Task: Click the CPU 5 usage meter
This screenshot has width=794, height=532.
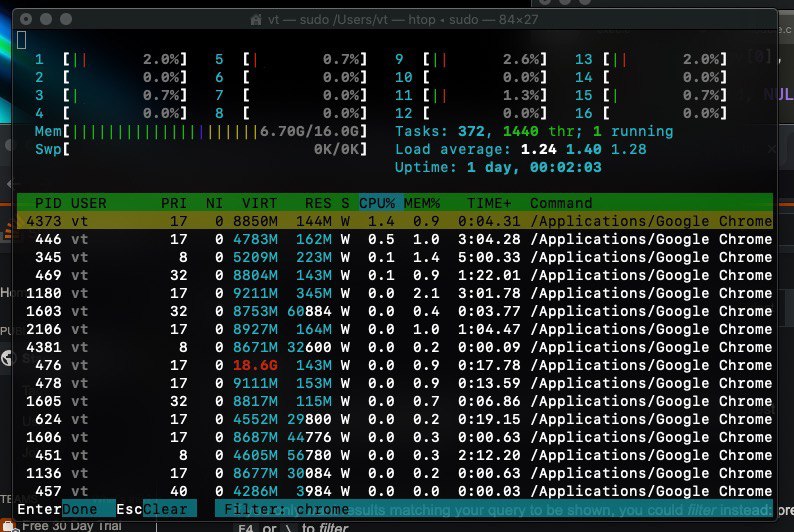Action: [x=291, y=59]
